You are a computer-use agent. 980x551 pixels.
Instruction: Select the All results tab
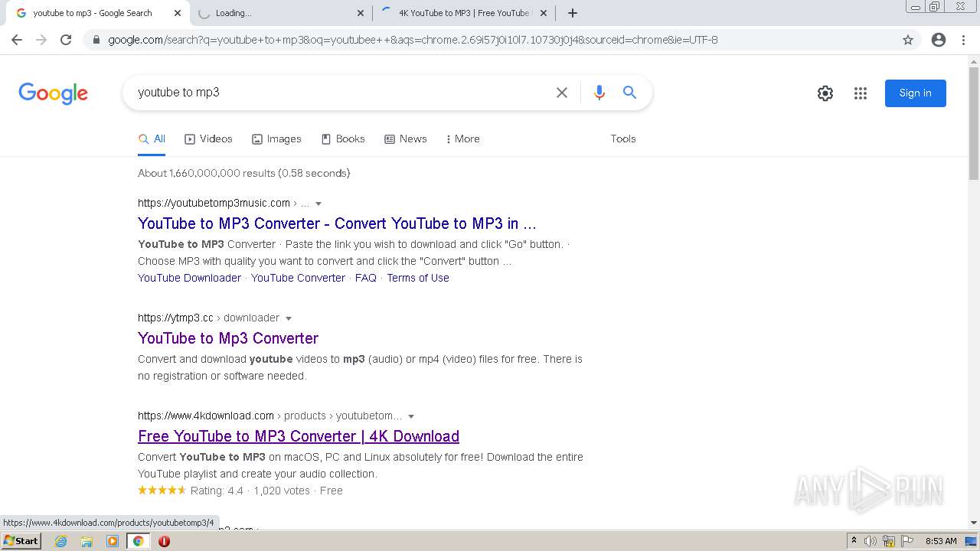152,139
